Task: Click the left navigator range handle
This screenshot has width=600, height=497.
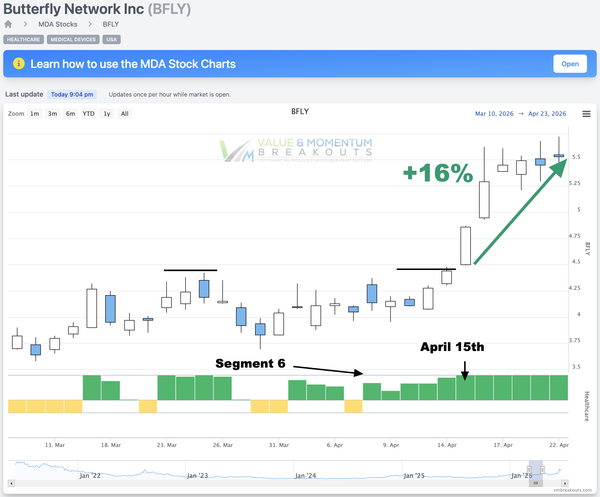Action: (530, 469)
